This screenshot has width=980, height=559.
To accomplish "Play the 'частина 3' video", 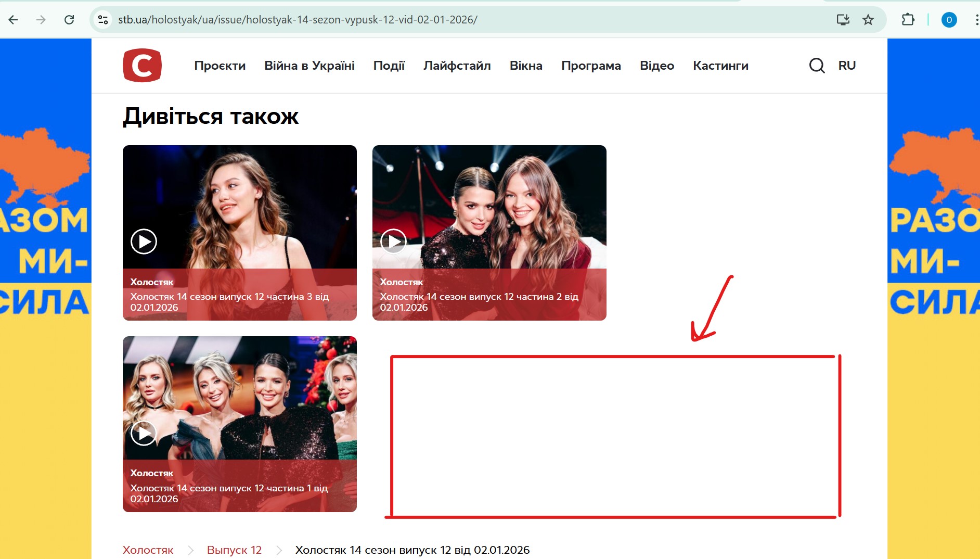I will pos(144,242).
